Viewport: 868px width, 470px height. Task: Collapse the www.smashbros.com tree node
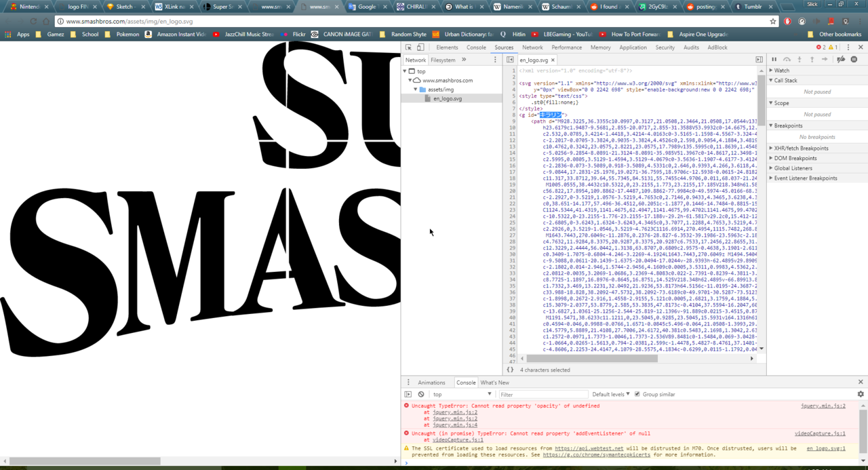(x=410, y=80)
